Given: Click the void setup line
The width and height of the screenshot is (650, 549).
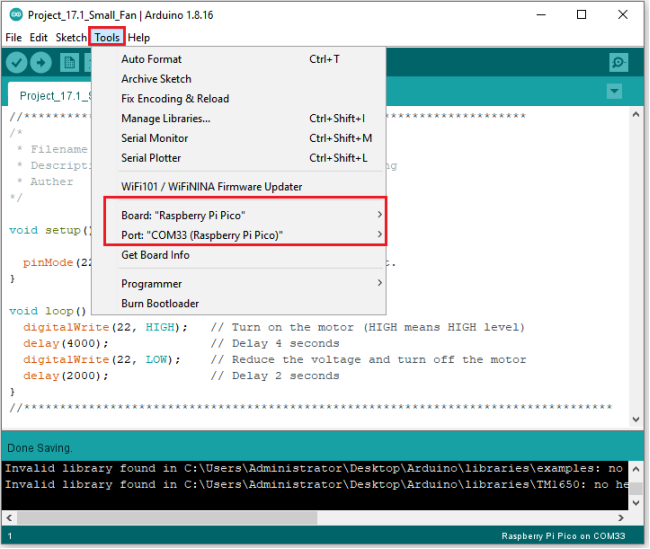Looking at the screenshot, I should click(50, 230).
